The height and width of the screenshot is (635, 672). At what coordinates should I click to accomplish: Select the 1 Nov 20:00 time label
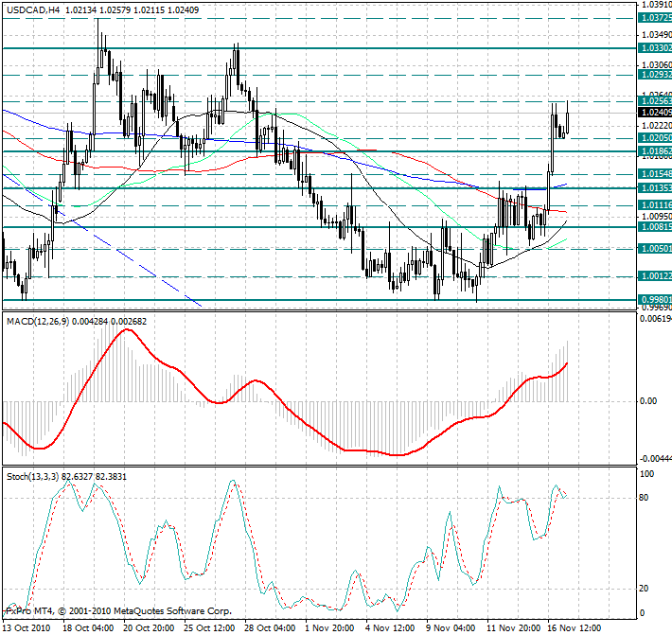coord(330,627)
